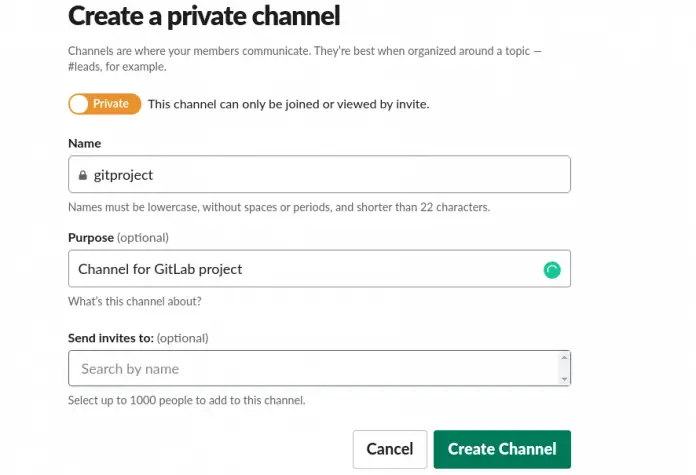Click the down arrow in invites field
Image resolution: width=696 pixels, height=475 pixels.
coord(564,378)
